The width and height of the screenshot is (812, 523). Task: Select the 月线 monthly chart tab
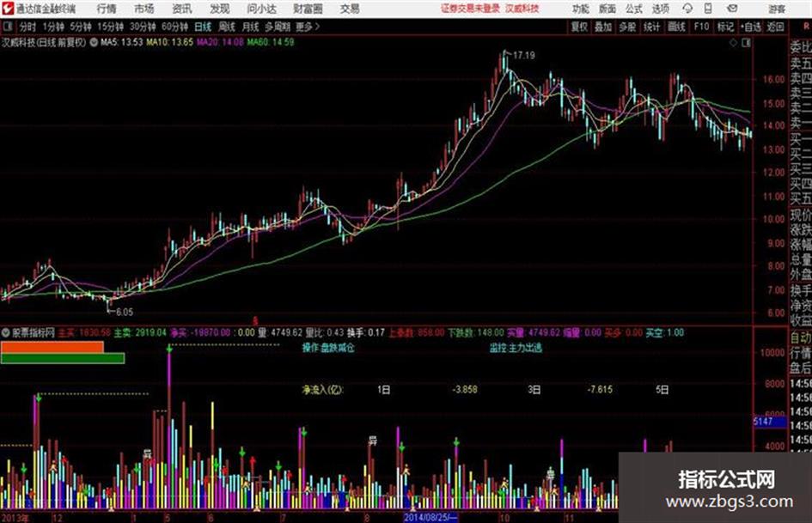click(250, 27)
